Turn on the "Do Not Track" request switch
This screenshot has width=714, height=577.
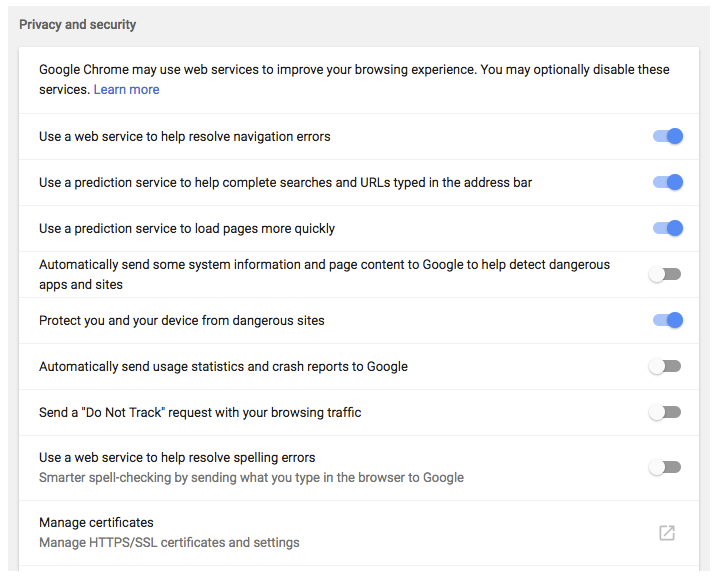[x=665, y=412]
